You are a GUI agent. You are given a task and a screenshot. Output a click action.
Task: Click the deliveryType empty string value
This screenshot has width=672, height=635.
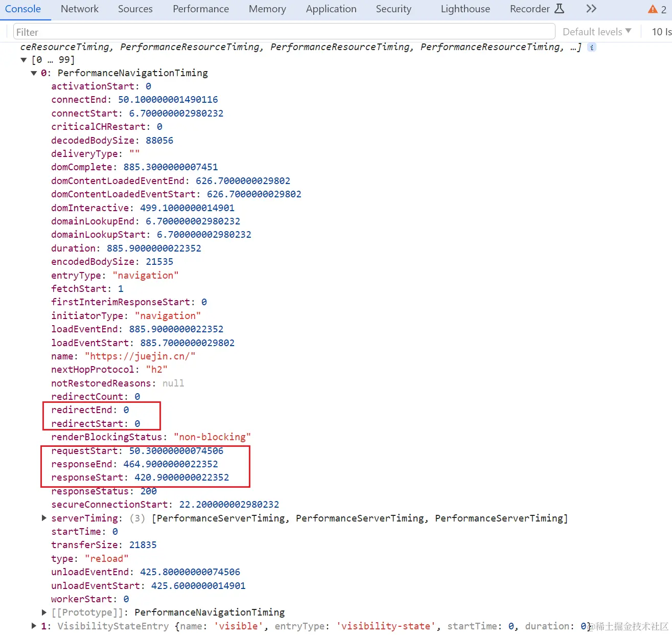pyautogui.click(x=134, y=154)
